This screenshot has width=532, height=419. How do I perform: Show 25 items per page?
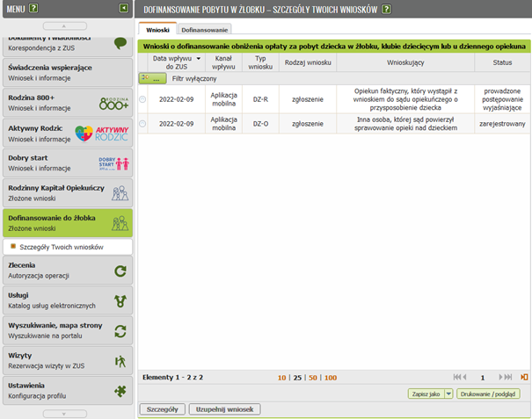pyautogui.click(x=297, y=378)
